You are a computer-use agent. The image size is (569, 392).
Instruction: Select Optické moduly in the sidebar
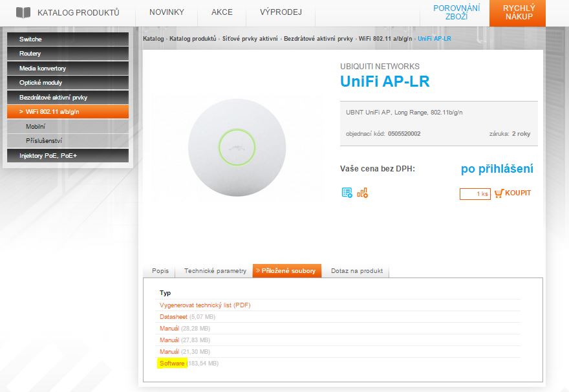[x=68, y=83]
